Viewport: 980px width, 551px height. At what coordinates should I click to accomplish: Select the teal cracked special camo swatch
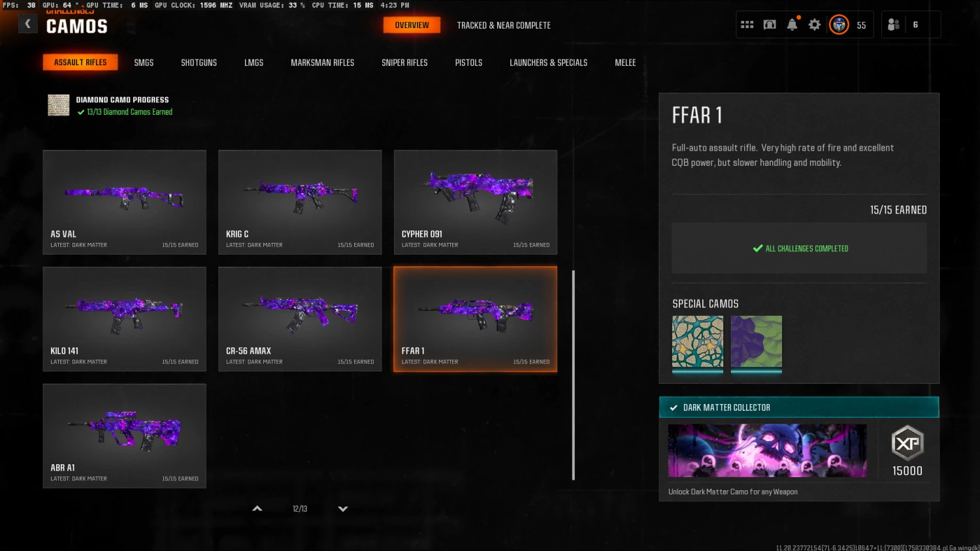point(698,343)
